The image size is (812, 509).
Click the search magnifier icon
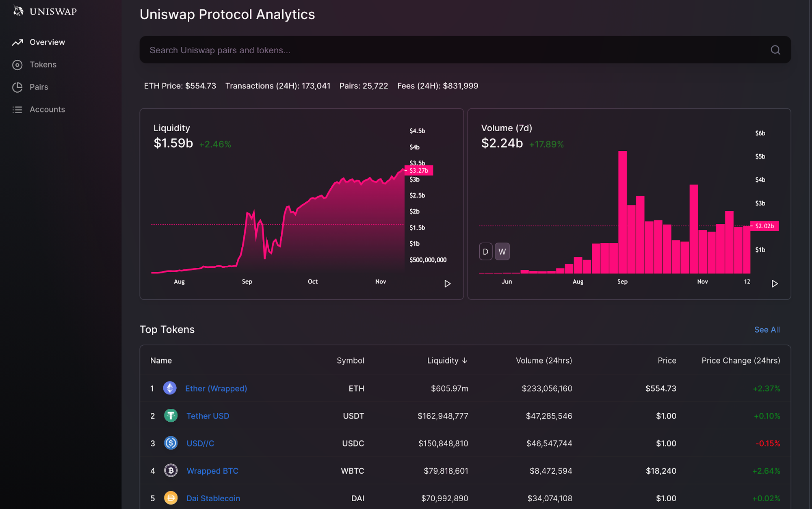click(x=775, y=50)
